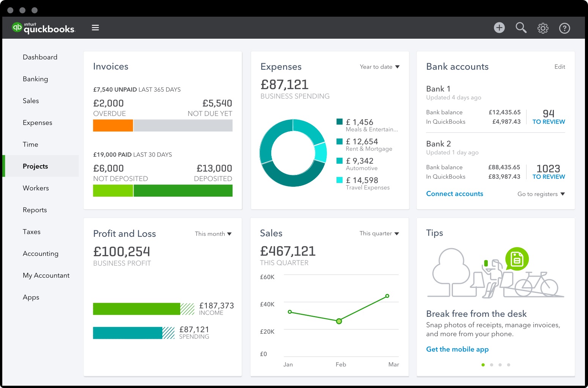588x388 pixels.
Task: Review Bank 1's 94 transactions to review
Action: click(x=549, y=117)
